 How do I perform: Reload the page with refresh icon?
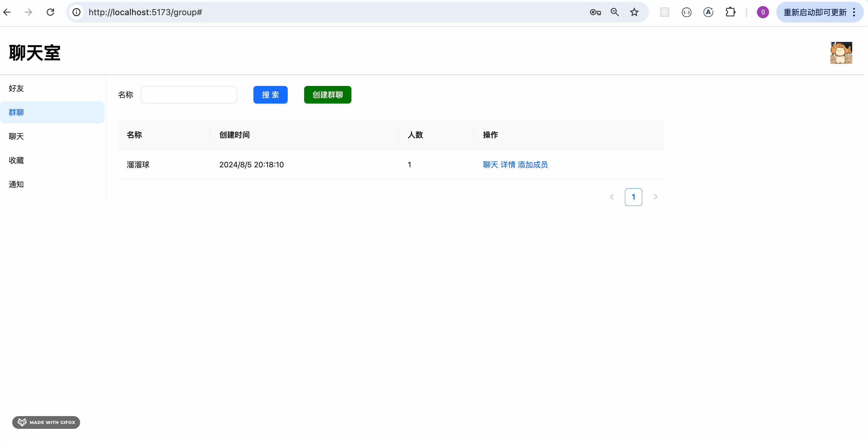tap(51, 12)
